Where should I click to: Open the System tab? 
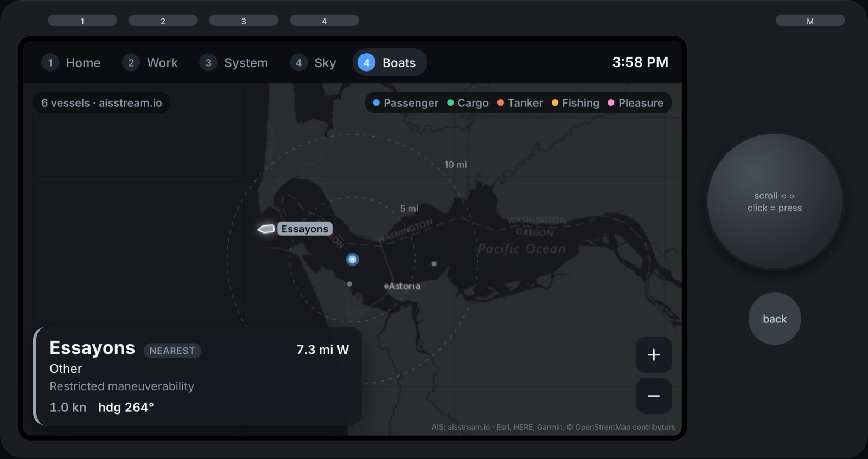pyautogui.click(x=234, y=63)
